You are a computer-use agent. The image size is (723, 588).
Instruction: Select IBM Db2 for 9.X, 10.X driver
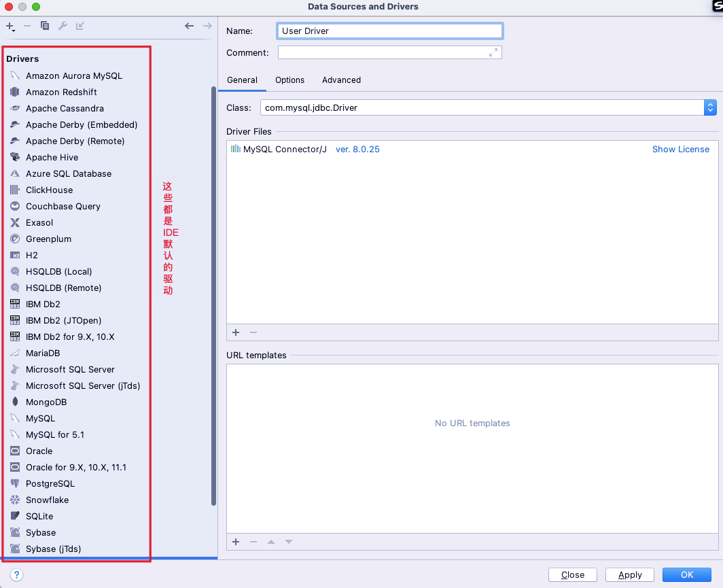click(70, 336)
